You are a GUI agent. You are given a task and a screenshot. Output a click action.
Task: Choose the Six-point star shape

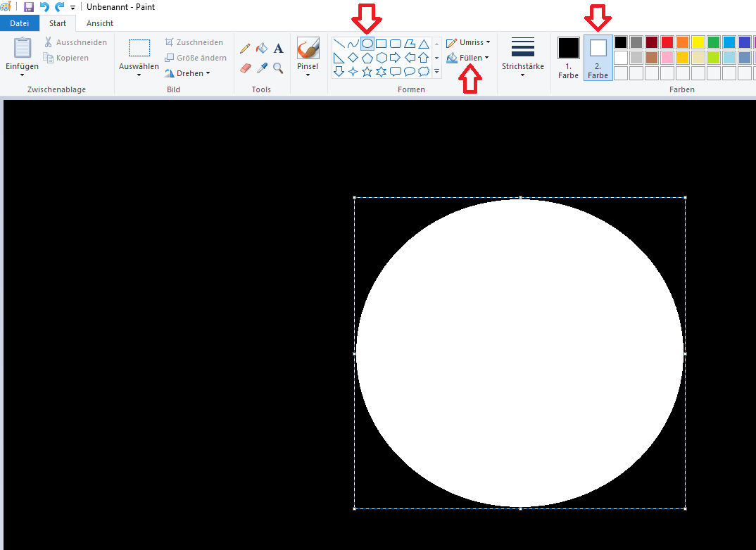click(x=382, y=71)
